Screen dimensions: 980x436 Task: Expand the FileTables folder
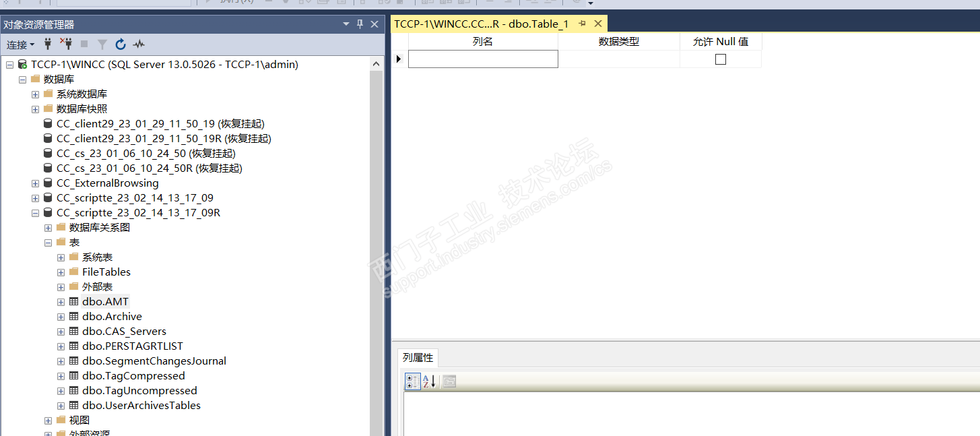click(x=61, y=272)
